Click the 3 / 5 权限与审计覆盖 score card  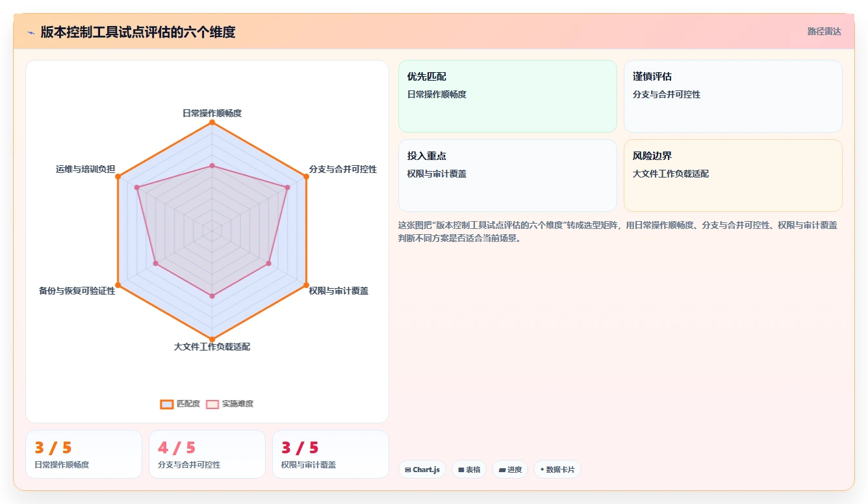click(331, 454)
